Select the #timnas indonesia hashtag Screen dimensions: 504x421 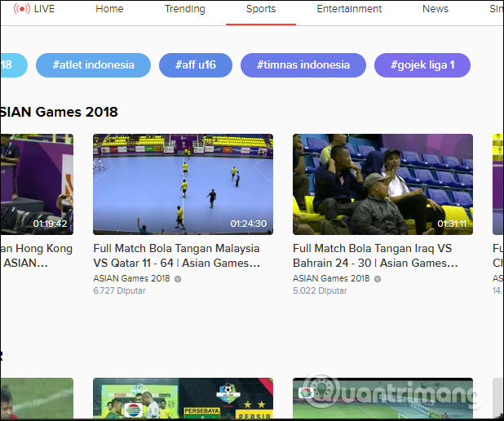[303, 65]
